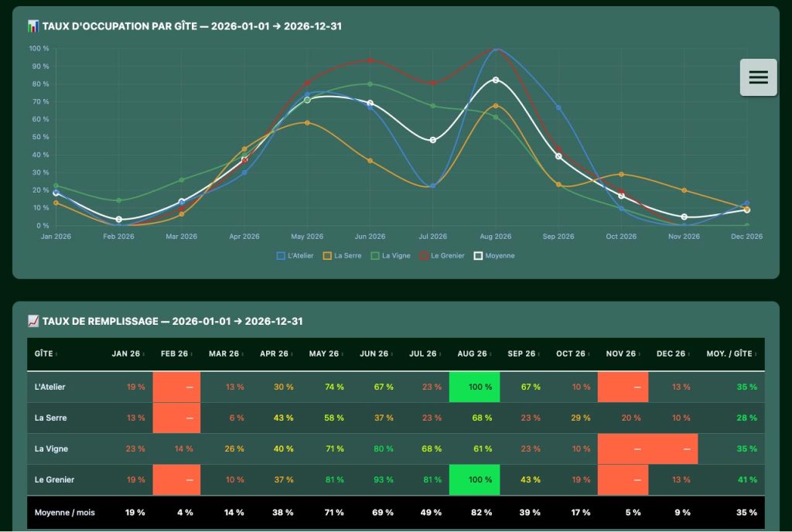792x532 pixels.
Task: Sort table by FEB 26 column header
Action: tap(176, 354)
